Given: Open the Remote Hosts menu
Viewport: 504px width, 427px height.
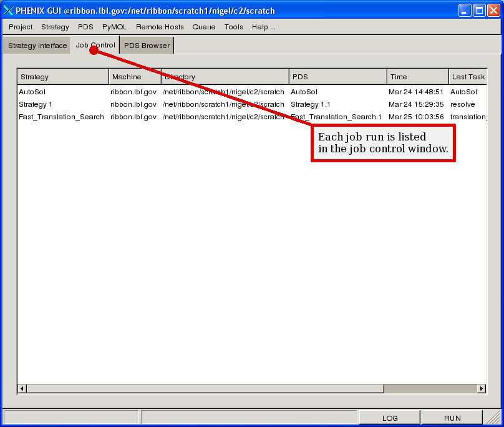Looking at the screenshot, I should pyautogui.click(x=160, y=27).
